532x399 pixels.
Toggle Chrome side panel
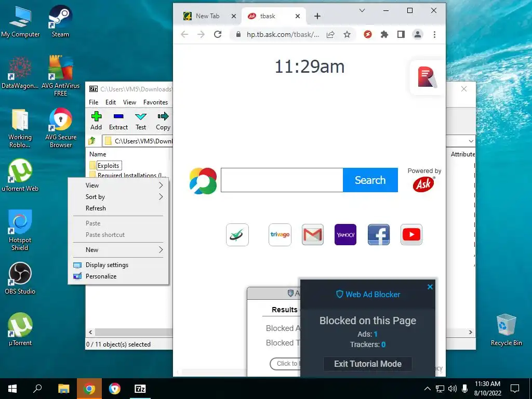pyautogui.click(x=401, y=34)
